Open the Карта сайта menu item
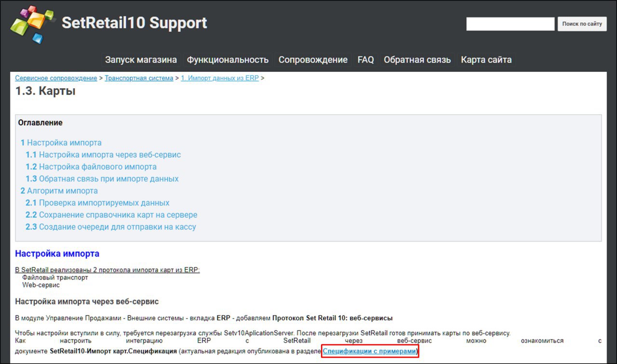Image resolution: width=617 pixels, height=364 pixels. 486,60
